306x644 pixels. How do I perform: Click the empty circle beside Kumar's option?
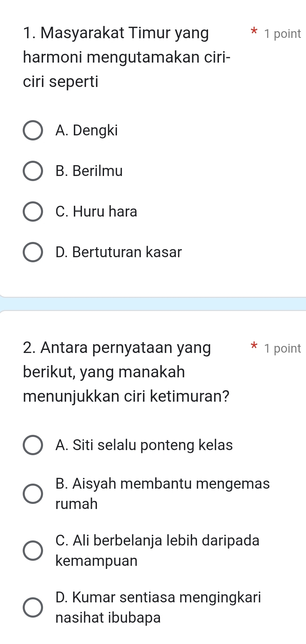pyautogui.click(x=32, y=607)
